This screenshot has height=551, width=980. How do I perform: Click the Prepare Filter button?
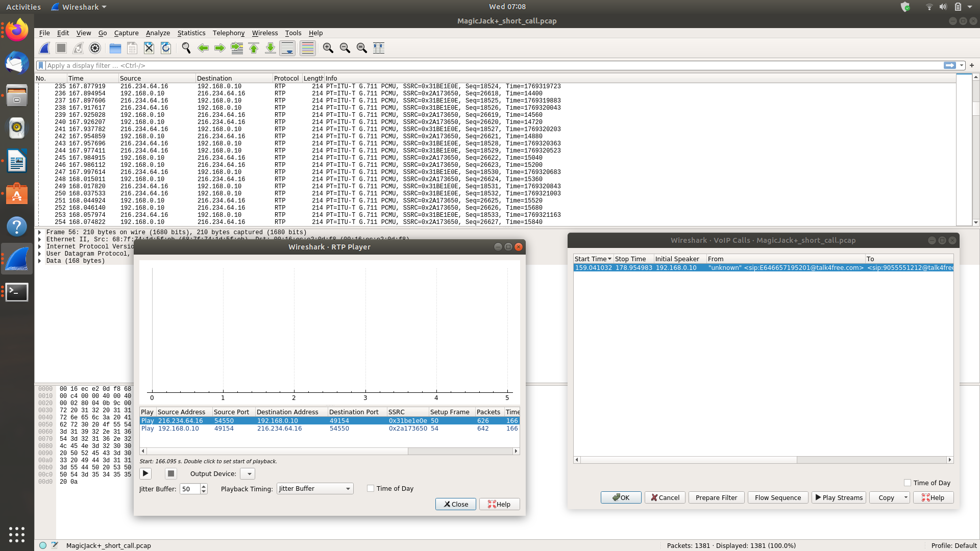(x=717, y=497)
